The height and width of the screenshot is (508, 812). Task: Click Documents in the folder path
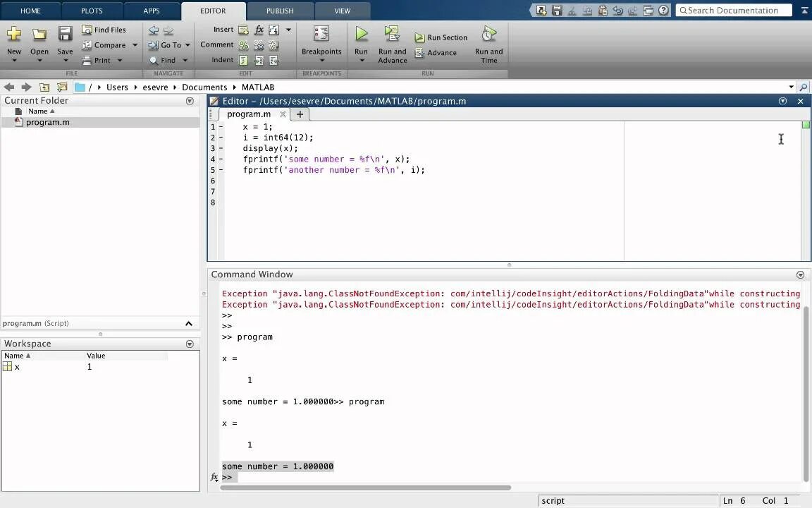pyautogui.click(x=204, y=87)
